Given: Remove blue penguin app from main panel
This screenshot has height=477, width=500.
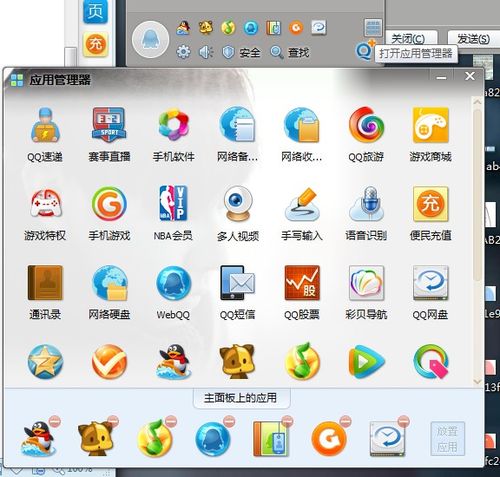Looking at the screenshot, I should pyautogui.click(x=229, y=421).
